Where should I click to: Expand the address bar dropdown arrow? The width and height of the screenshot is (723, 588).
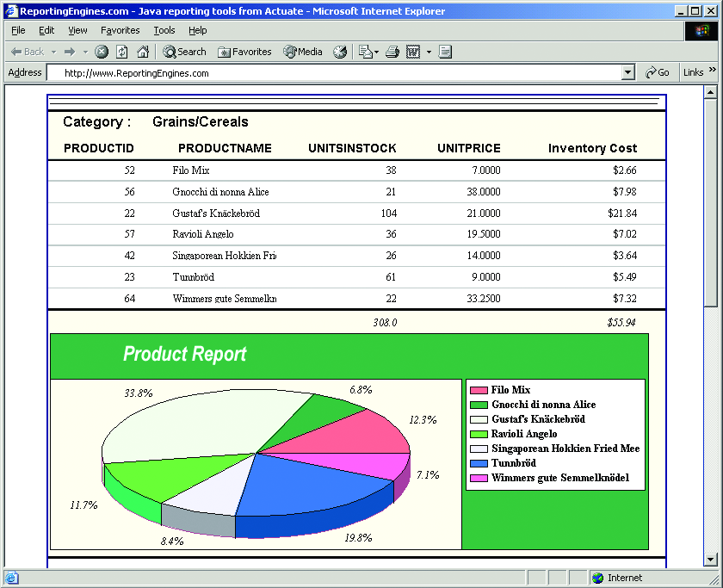[x=627, y=73]
